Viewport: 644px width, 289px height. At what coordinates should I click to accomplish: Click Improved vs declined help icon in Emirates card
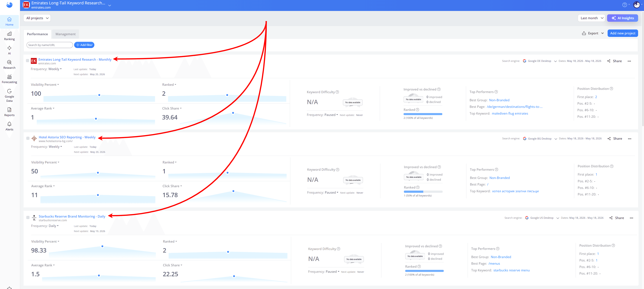click(x=439, y=89)
